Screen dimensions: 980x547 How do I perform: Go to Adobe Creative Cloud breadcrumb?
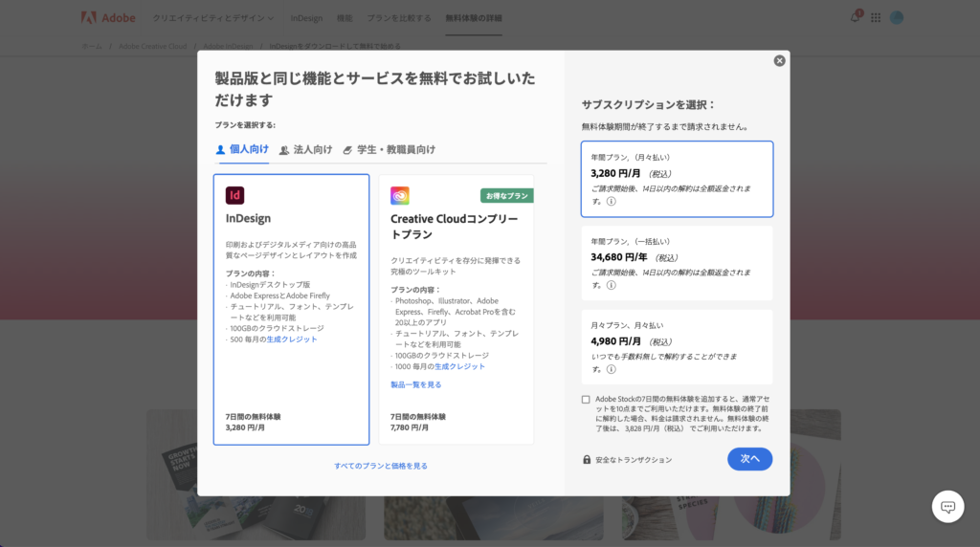coord(152,46)
